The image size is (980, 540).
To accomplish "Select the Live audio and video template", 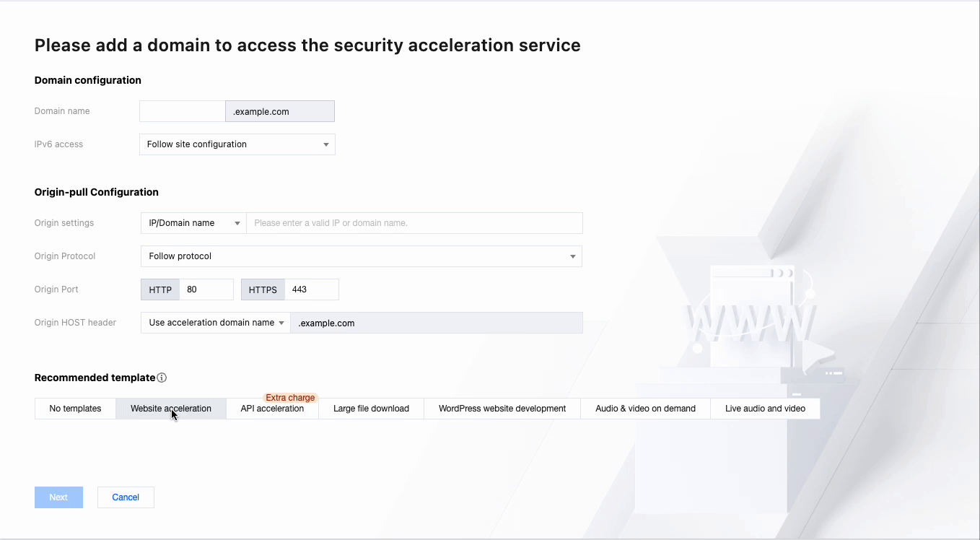I will click(765, 409).
